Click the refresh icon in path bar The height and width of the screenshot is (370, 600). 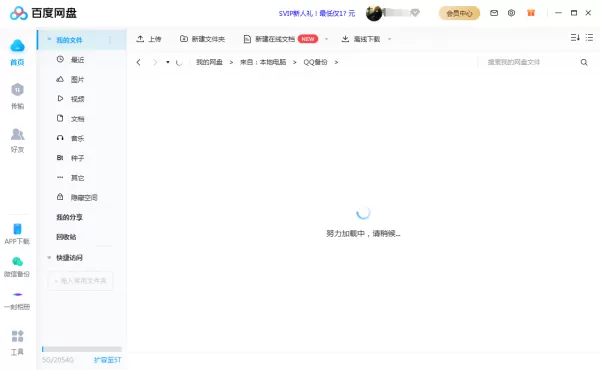pyautogui.click(x=179, y=62)
